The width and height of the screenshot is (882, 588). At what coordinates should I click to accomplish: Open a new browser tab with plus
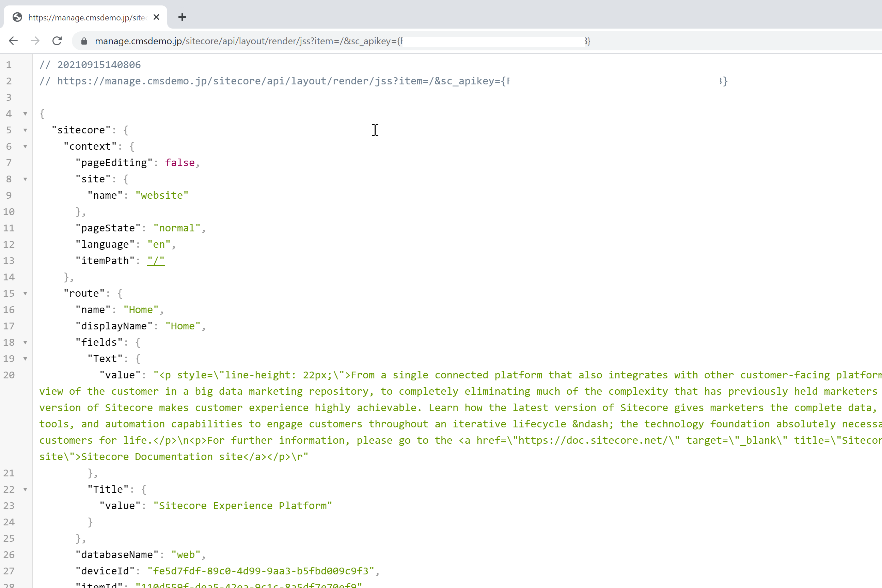(x=182, y=17)
